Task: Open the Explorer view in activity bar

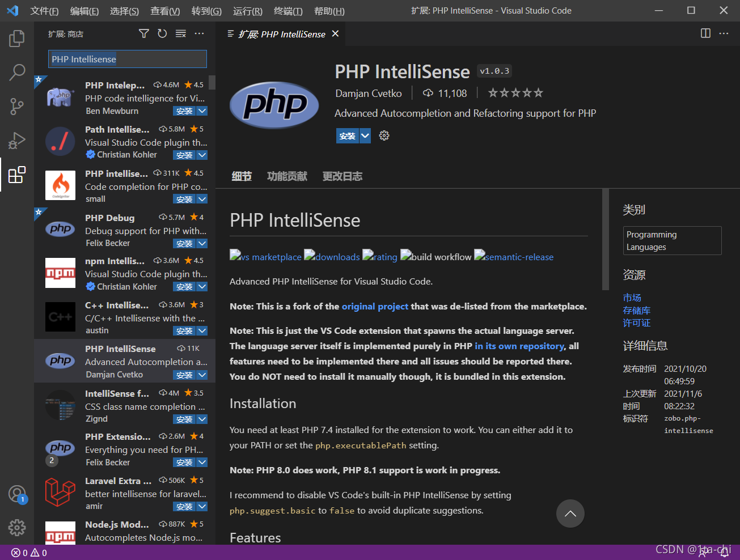Action: [17, 39]
